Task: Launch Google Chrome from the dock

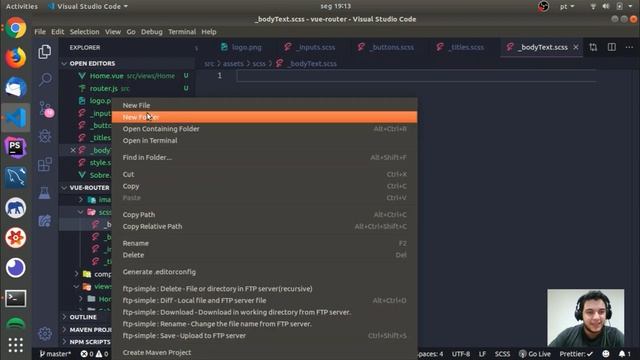Action: 16,28
